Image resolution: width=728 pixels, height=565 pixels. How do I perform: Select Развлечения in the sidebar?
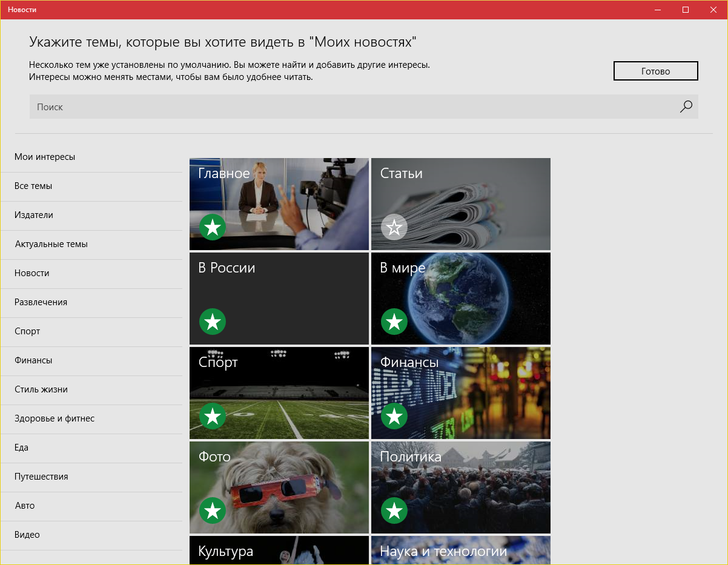click(x=91, y=302)
